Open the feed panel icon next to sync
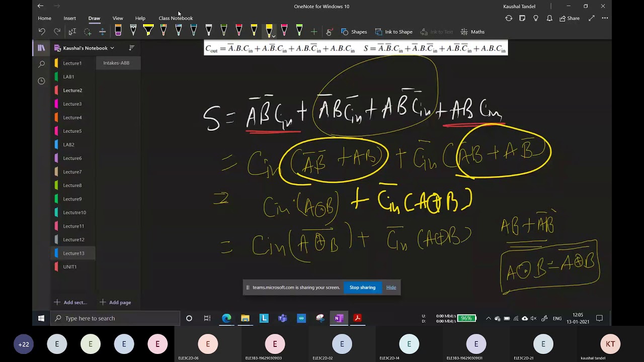The width and height of the screenshot is (644, 362). tap(522, 18)
